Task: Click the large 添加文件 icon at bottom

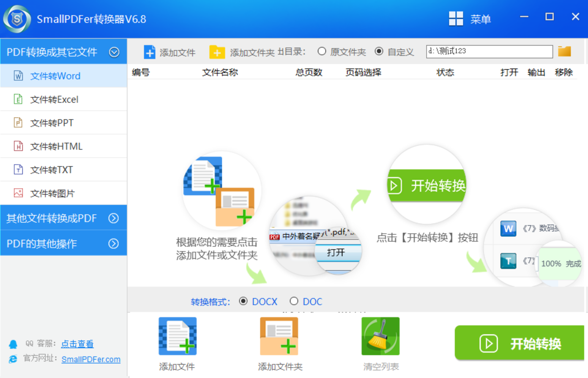Action: coord(178,336)
